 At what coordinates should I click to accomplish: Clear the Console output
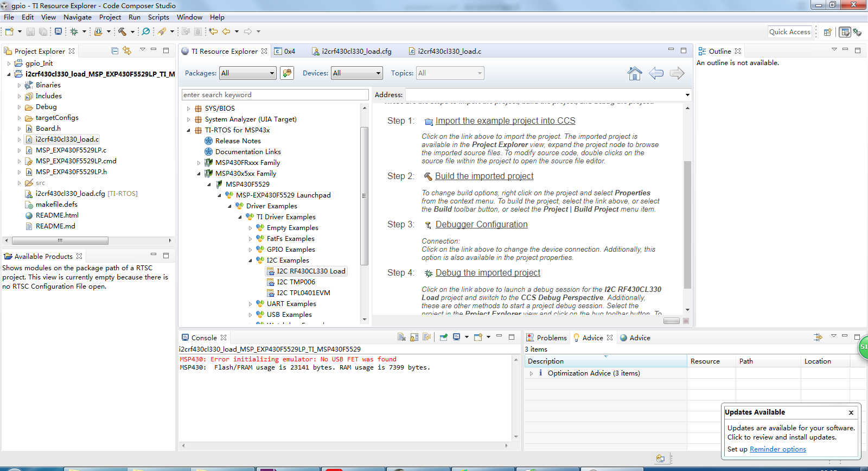401,337
